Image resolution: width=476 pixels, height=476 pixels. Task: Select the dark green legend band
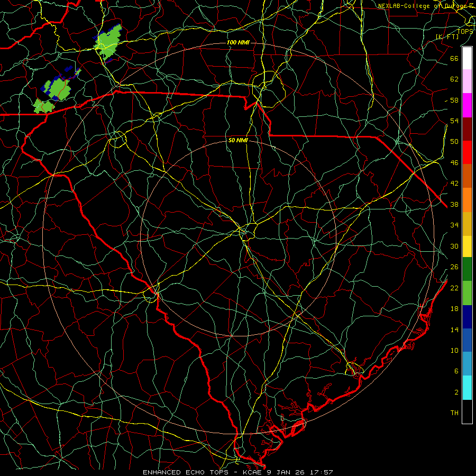click(467, 269)
